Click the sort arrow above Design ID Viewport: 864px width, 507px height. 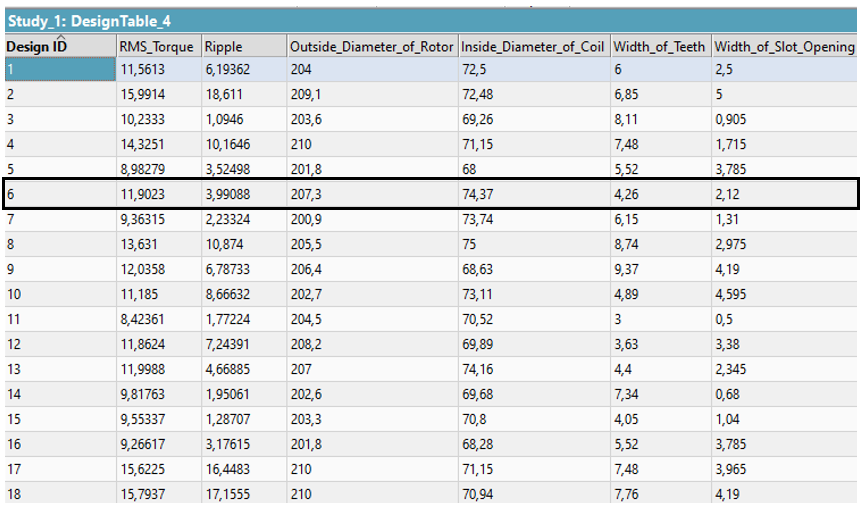point(59,39)
